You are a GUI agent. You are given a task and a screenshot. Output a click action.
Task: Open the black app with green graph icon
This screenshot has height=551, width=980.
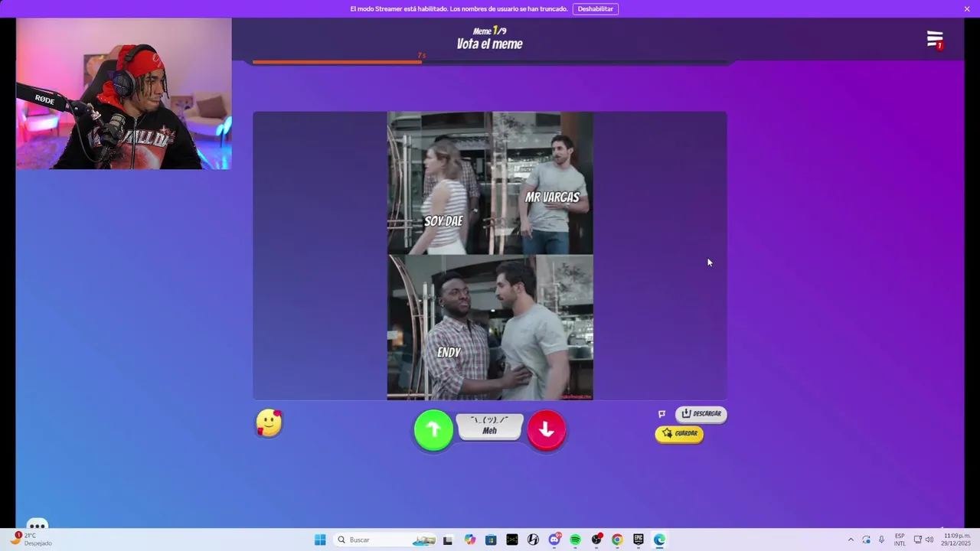(512, 540)
